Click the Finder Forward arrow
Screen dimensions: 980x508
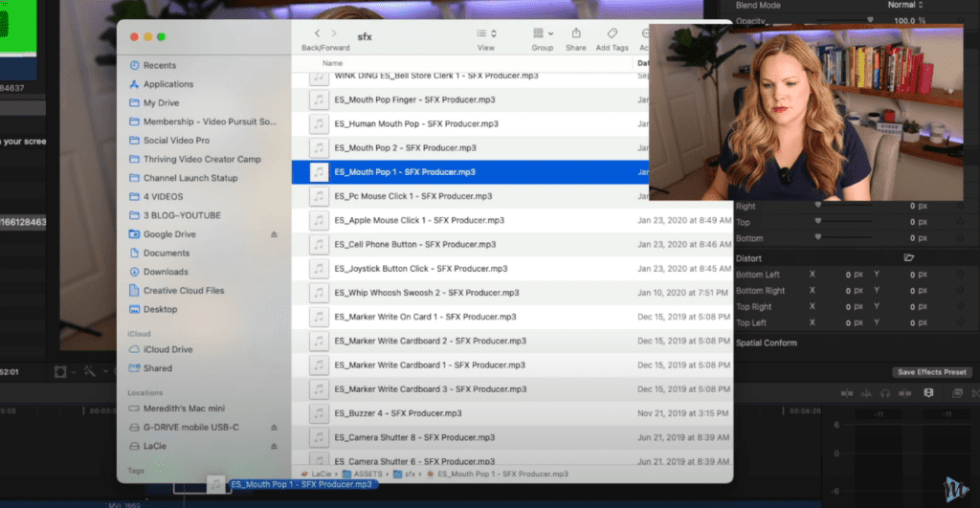click(334, 33)
